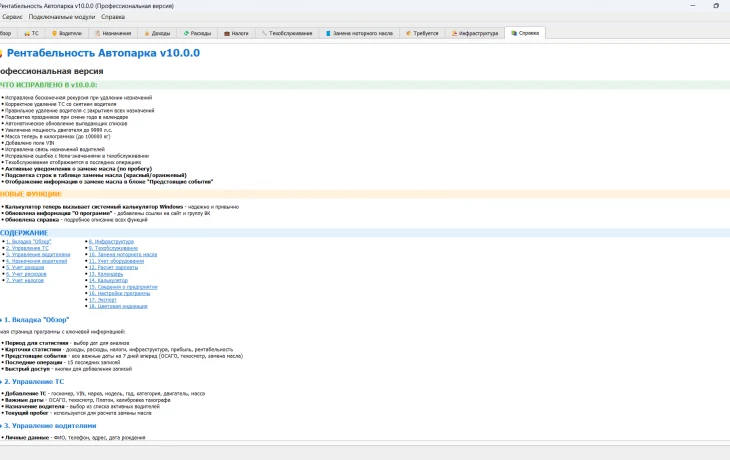Jump to '10. Замена моторного масла' link

(x=123, y=255)
